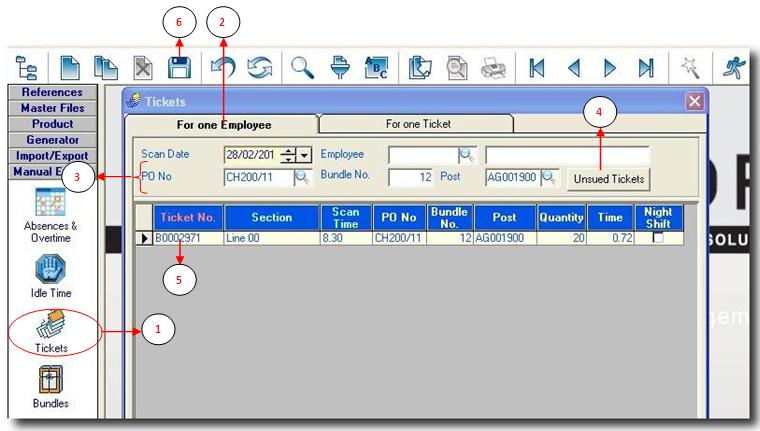Click into the Bundle No. input field

410,178
